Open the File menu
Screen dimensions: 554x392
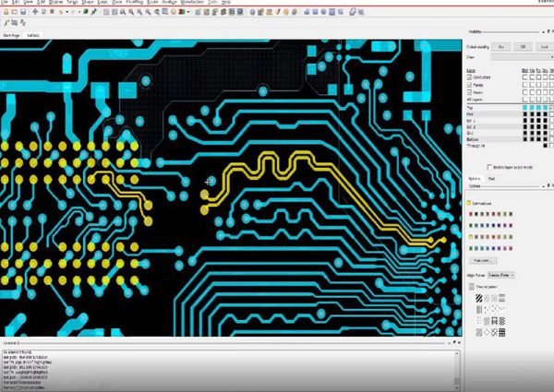click(5, 2)
